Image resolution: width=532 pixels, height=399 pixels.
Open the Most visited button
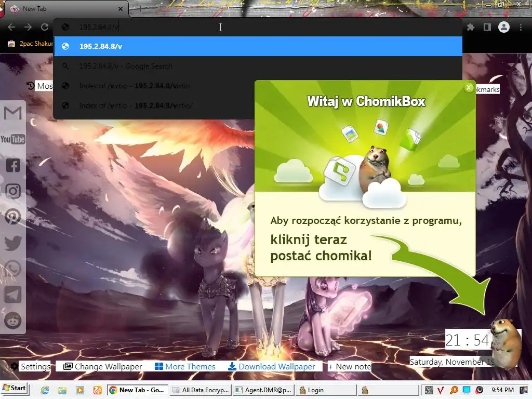pyautogui.click(x=40, y=86)
